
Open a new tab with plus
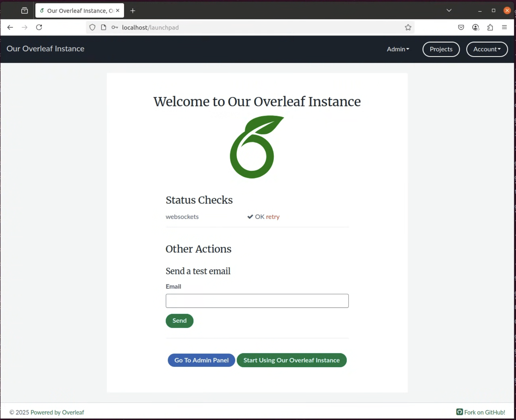click(x=133, y=11)
